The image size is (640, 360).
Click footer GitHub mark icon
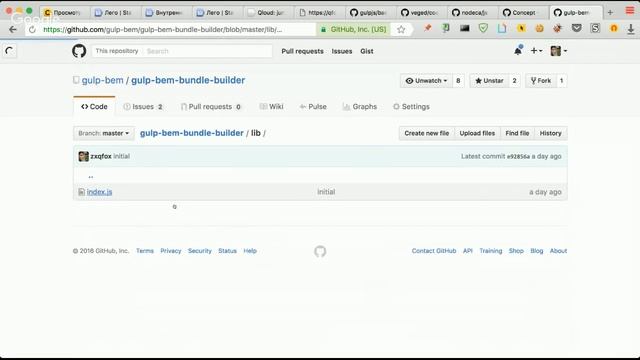[320, 251]
